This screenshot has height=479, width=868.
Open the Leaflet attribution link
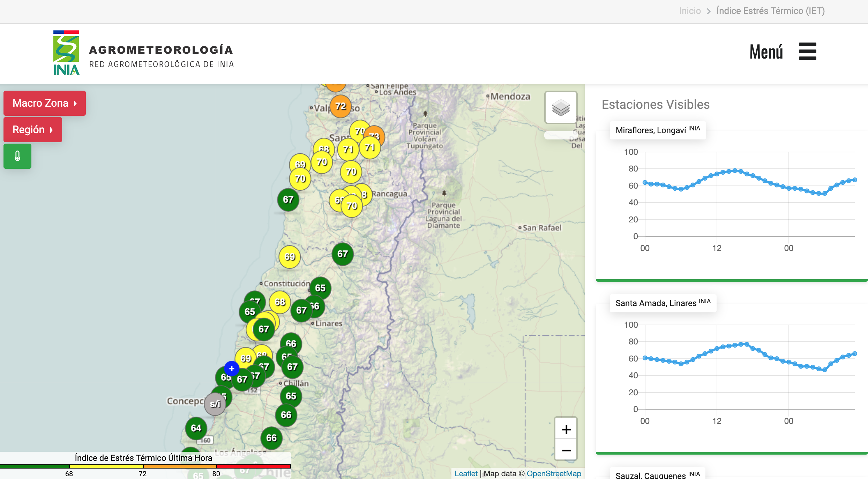coord(466,473)
